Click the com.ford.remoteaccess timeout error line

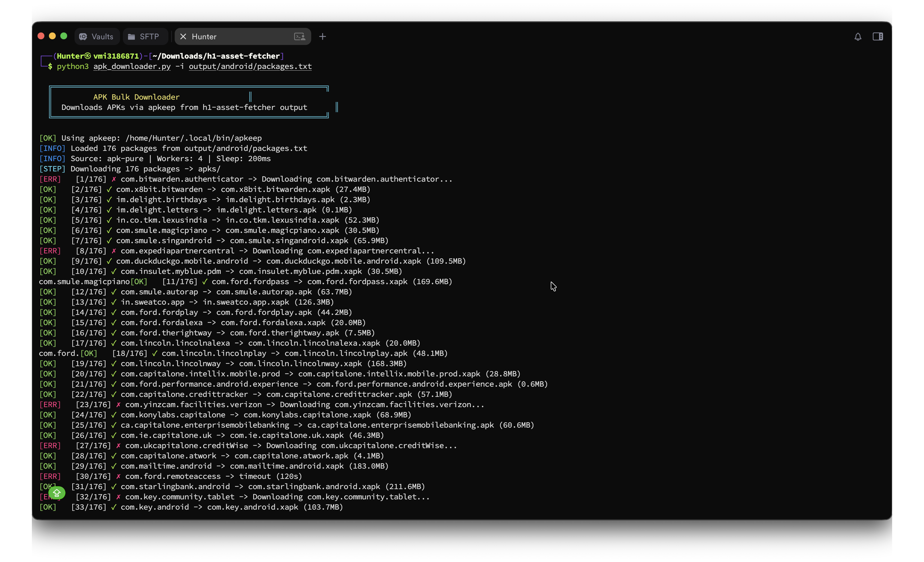[213, 476]
